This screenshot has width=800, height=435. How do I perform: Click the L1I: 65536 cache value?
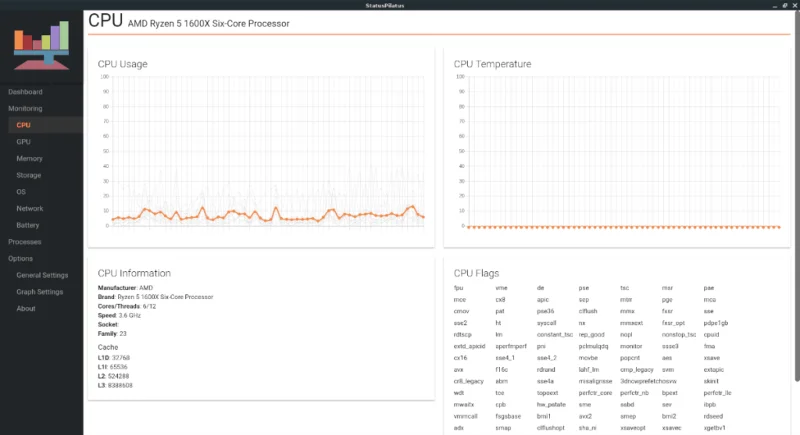pos(113,367)
